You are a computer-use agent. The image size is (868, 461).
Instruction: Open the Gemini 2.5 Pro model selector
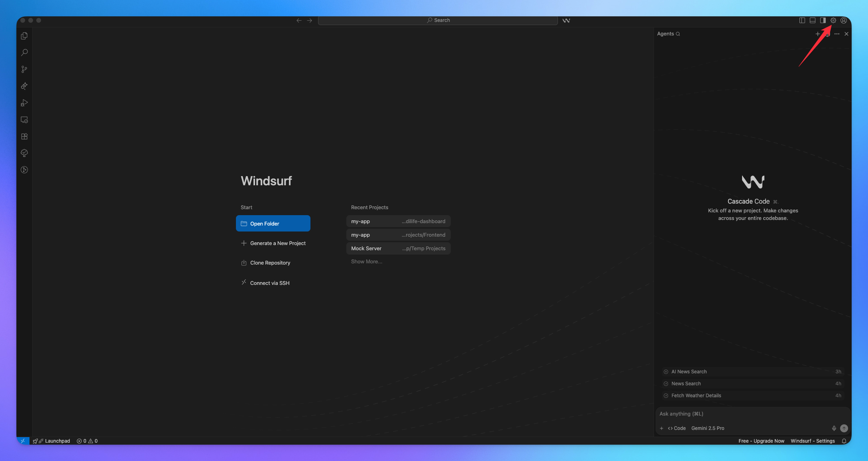[708, 428]
